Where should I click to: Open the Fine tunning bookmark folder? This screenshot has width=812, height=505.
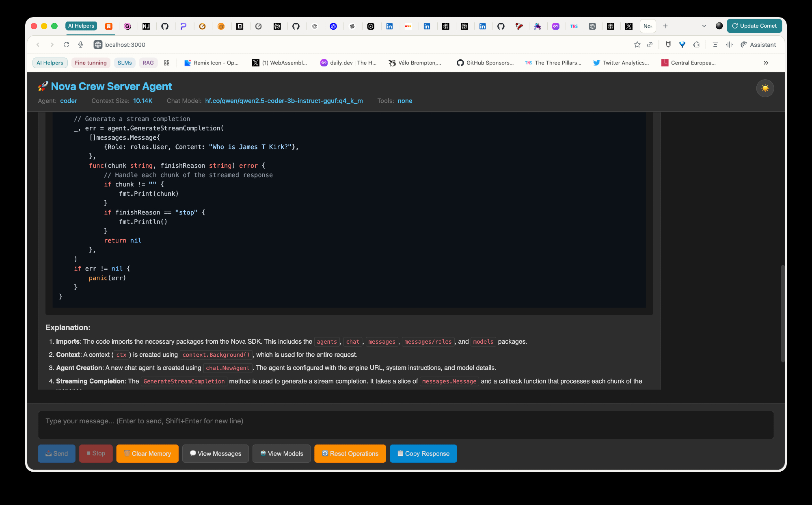(91, 63)
